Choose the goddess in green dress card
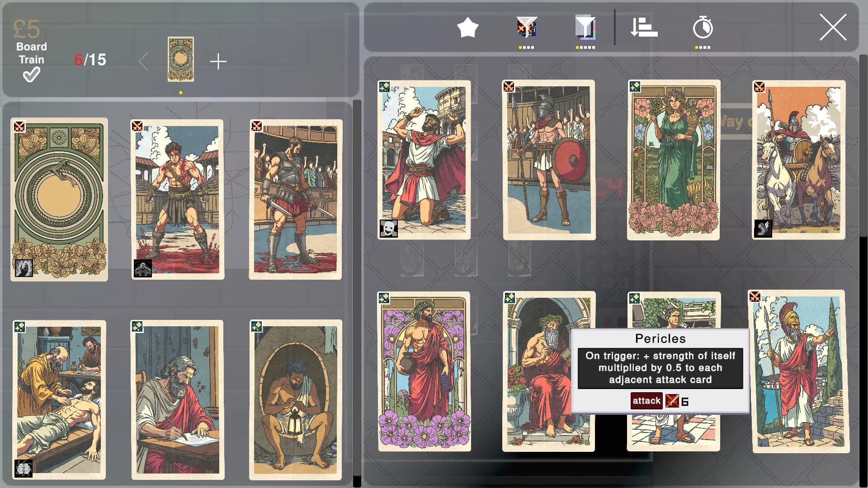Screen dimensions: 868x488 (674, 160)
